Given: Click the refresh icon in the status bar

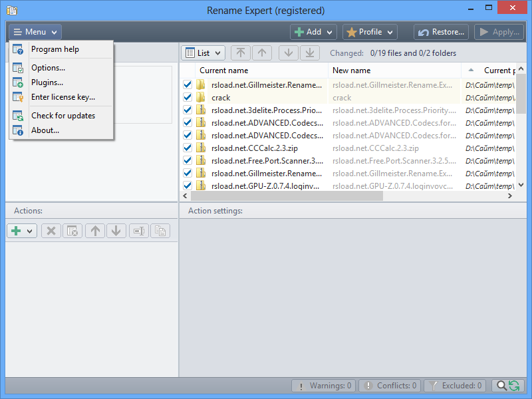Looking at the screenshot, I should pos(514,385).
